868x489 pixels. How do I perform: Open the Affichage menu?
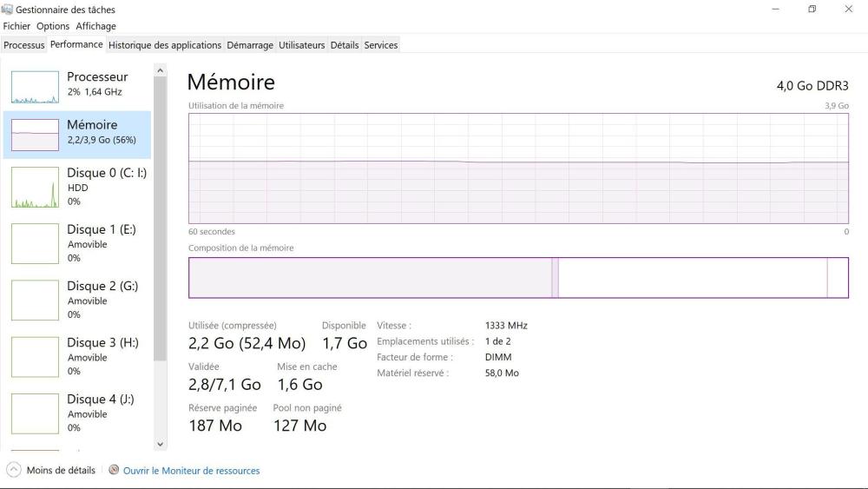[x=95, y=26]
